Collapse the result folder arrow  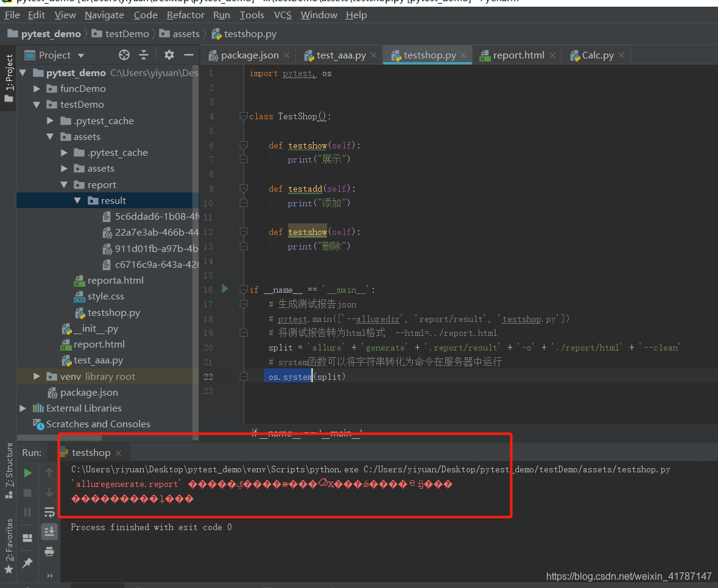coord(77,200)
